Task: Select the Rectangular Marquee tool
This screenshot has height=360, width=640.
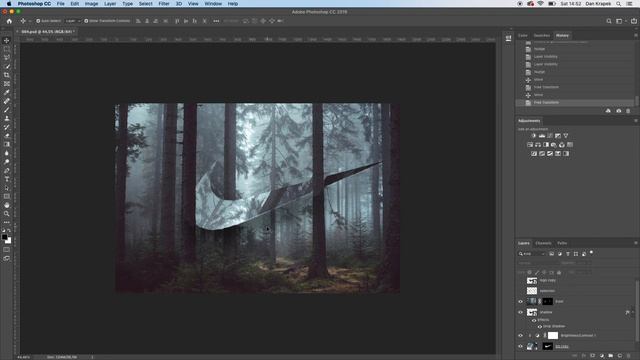Action: [x=7, y=49]
